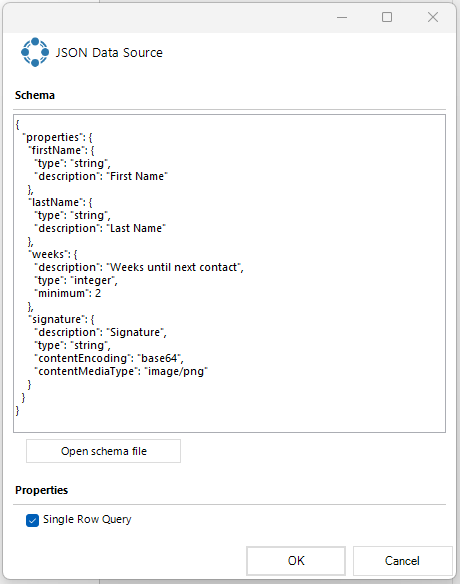Click the "contentEncoding": "base64" line
The height and width of the screenshot is (584, 460).
point(109,358)
